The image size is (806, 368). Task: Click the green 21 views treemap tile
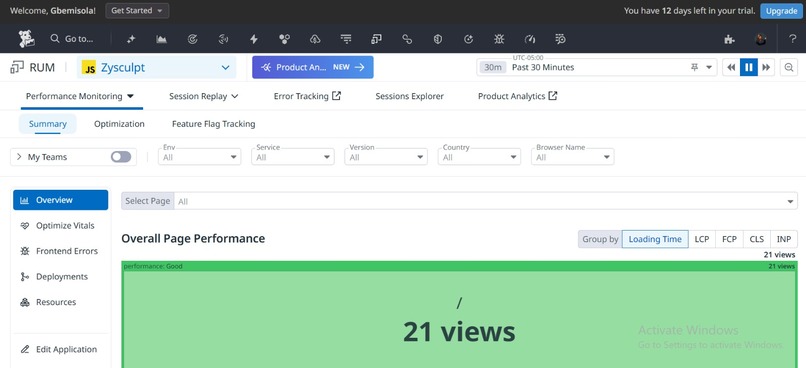tap(460, 319)
